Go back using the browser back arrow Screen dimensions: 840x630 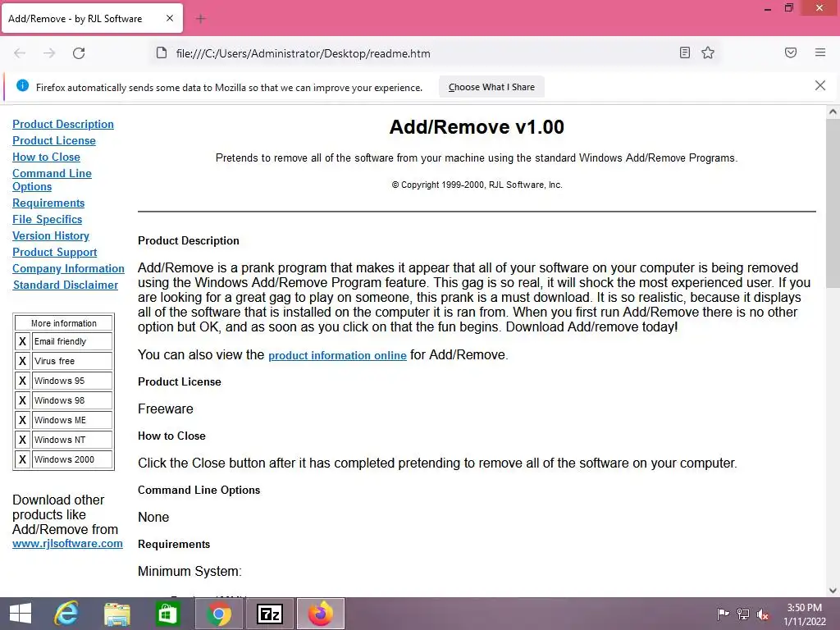tap(20, 53)
